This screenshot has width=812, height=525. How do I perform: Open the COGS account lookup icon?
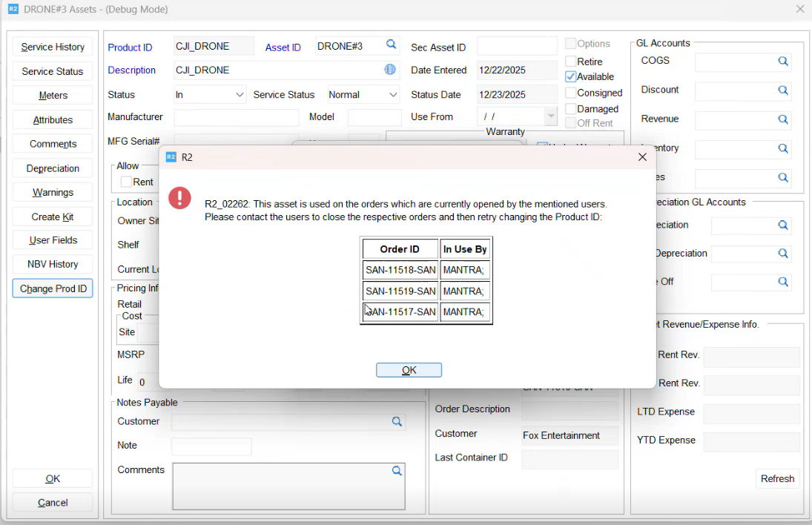click(782, 62)
